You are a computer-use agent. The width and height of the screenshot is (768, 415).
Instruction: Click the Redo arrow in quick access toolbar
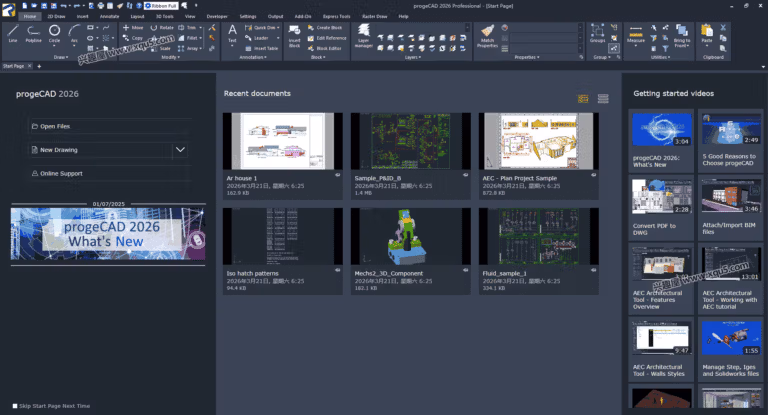point(76,6)
